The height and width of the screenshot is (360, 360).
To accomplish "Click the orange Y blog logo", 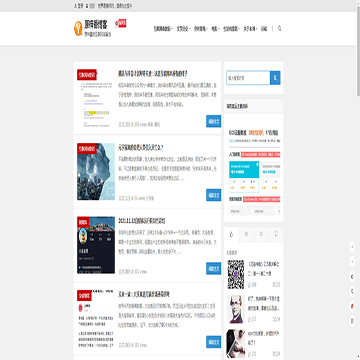I will (x=78, y=28).
